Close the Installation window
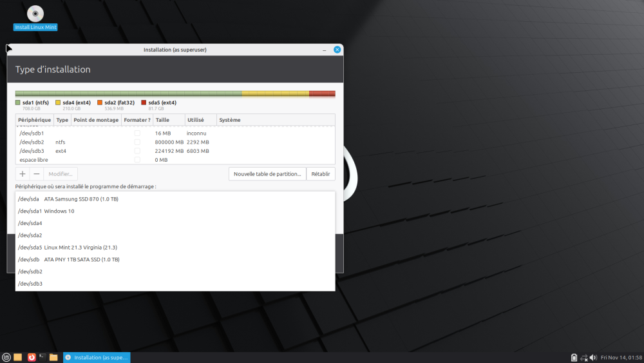Screen dimensions: 644x363 (x=337, y=50)
